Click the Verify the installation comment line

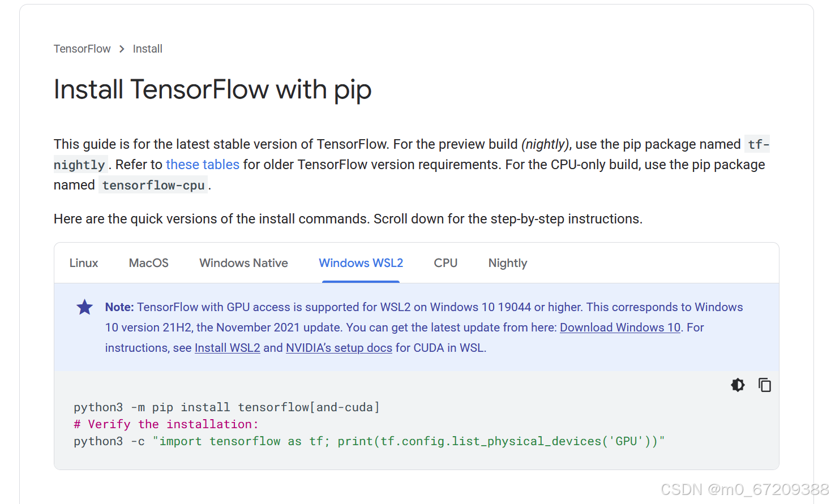point(166,424)
